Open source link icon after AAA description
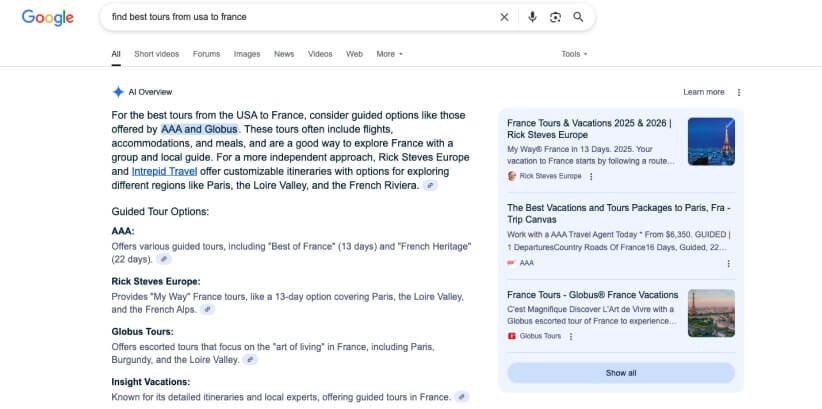 (x=164, y=259)
